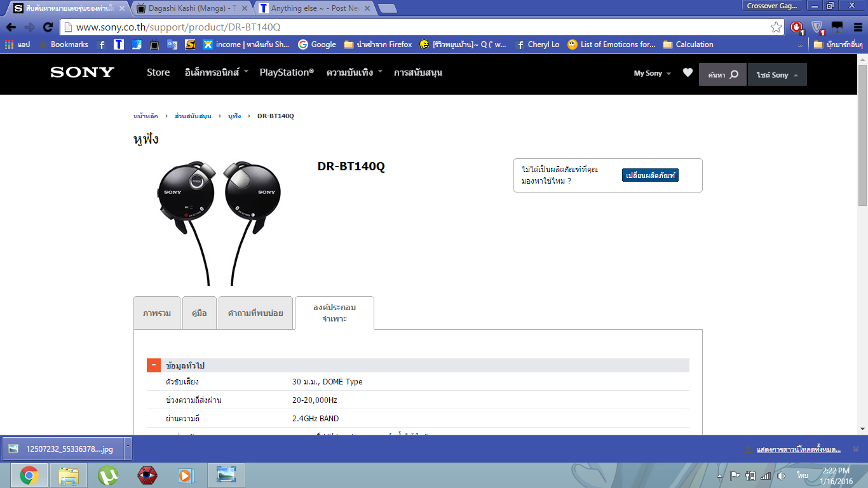Select the องค์ประกอบจำเพาะ tab

(334, 313)
